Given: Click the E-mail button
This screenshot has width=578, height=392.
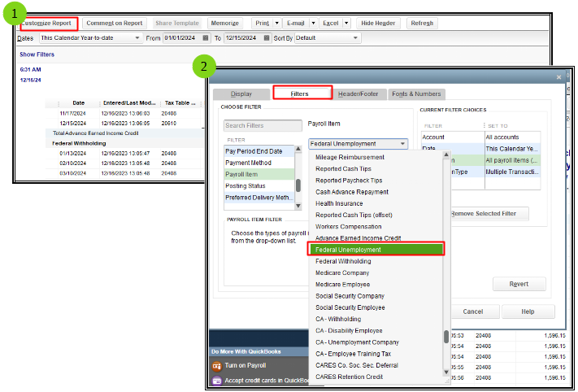Looking at the screenshot, I should (296, 24).
